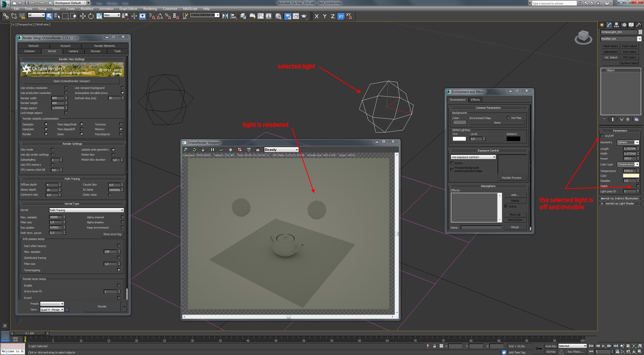Open the Hierarchy command panel tab
Screen dimensions: 644x355
point(616,25)
